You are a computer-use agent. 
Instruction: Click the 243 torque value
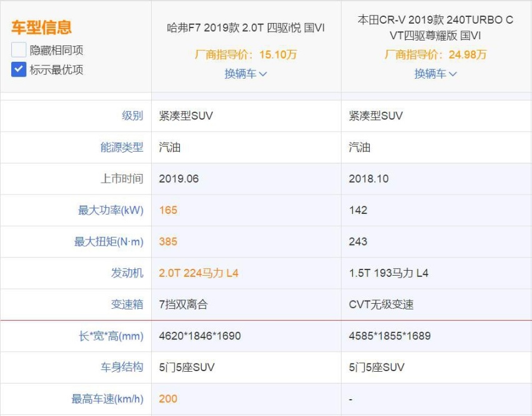[358, 241]
